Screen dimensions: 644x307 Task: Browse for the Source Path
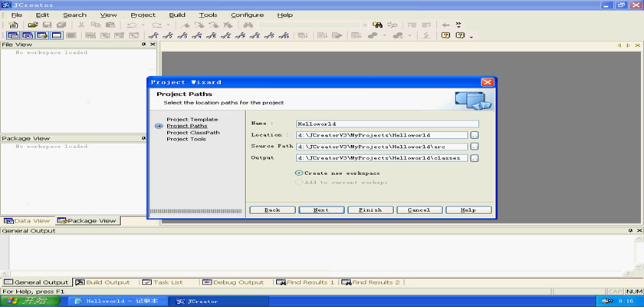point(475,147)
